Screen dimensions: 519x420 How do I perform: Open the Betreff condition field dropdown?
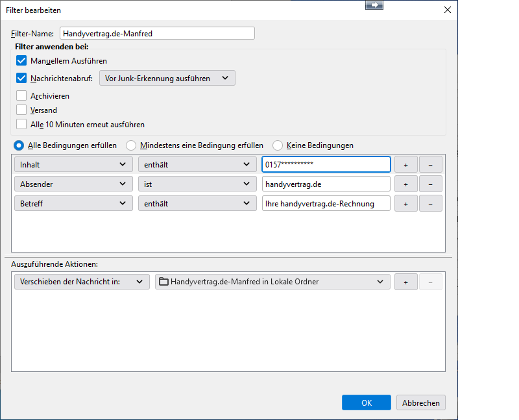click(x=73, y=203)
